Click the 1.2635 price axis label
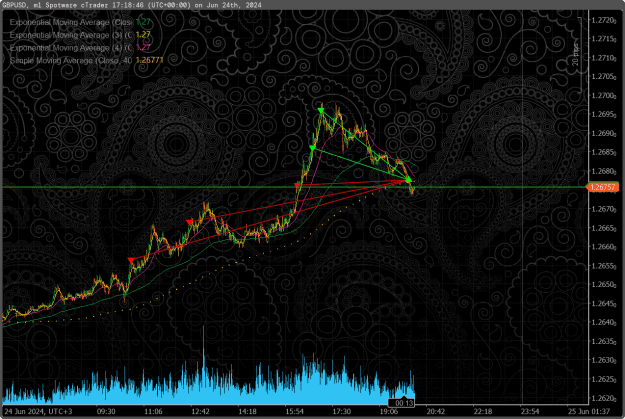Image resolution: width=625 pixels, height=419 pixels. point(603,341)
